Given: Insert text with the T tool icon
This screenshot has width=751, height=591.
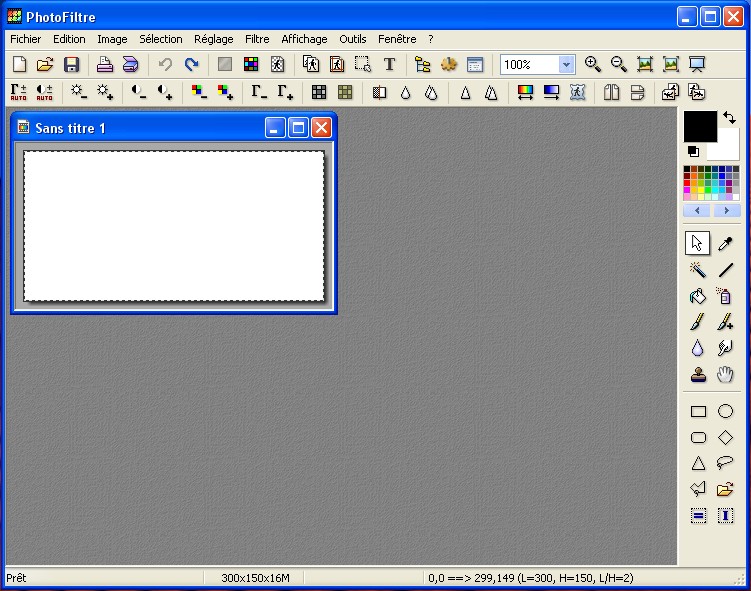Looking at the screenshot, I should tap(389, 64).
